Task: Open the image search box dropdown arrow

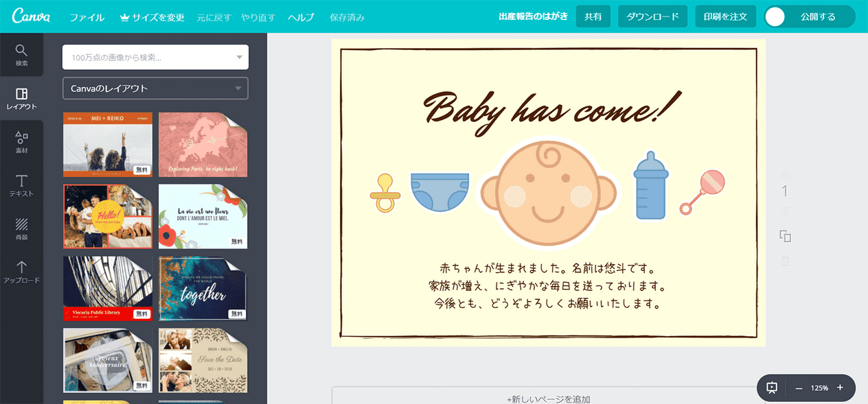Action: [x=239, y=58]
